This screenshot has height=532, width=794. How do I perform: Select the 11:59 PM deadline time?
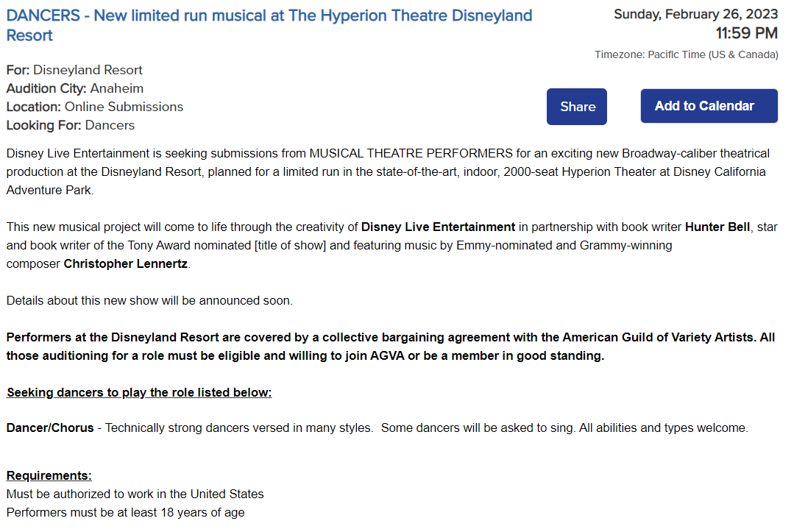(x=746, y=33)
